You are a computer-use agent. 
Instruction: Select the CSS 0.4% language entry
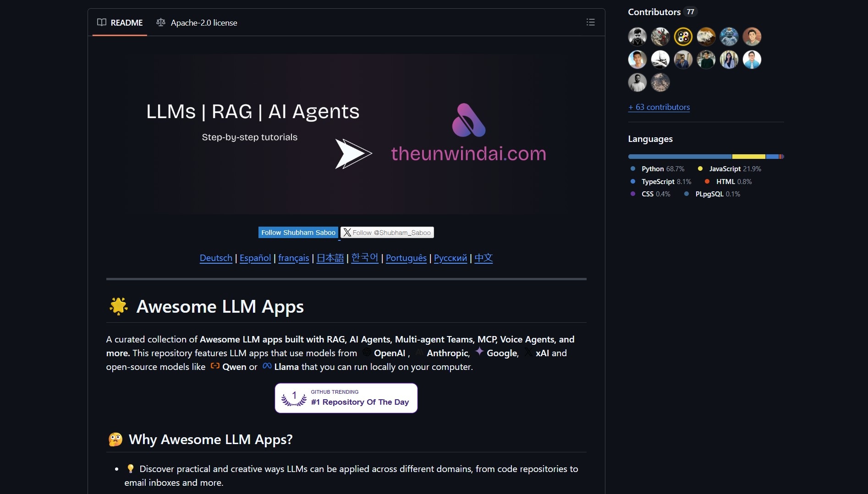click(x=650, y=194)
